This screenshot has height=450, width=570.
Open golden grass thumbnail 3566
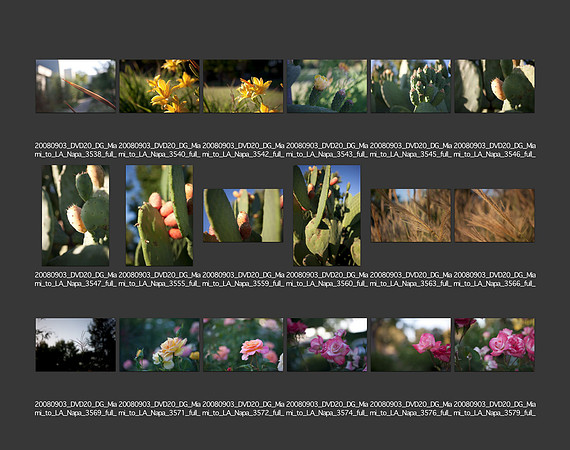pyautogui.click(x=494, y=216)
